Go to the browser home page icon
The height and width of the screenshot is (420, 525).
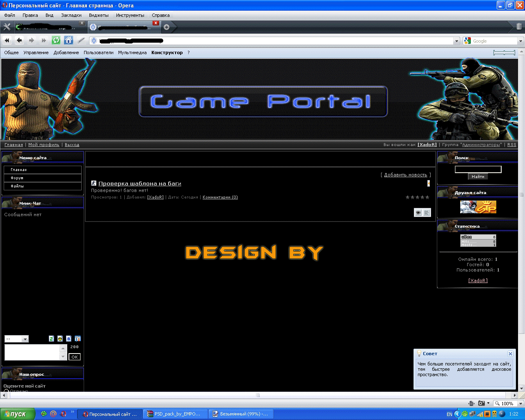click(x=68, y=40)
